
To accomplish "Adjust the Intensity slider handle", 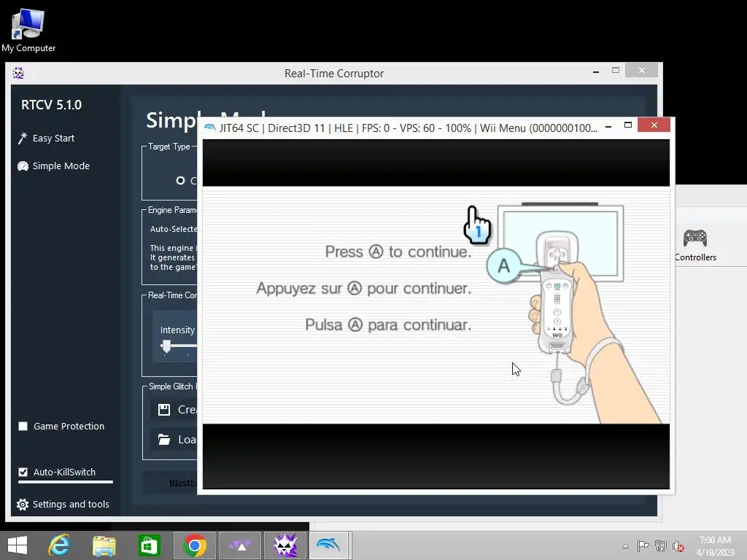I will pyautogui.click(x=166, y=346).
